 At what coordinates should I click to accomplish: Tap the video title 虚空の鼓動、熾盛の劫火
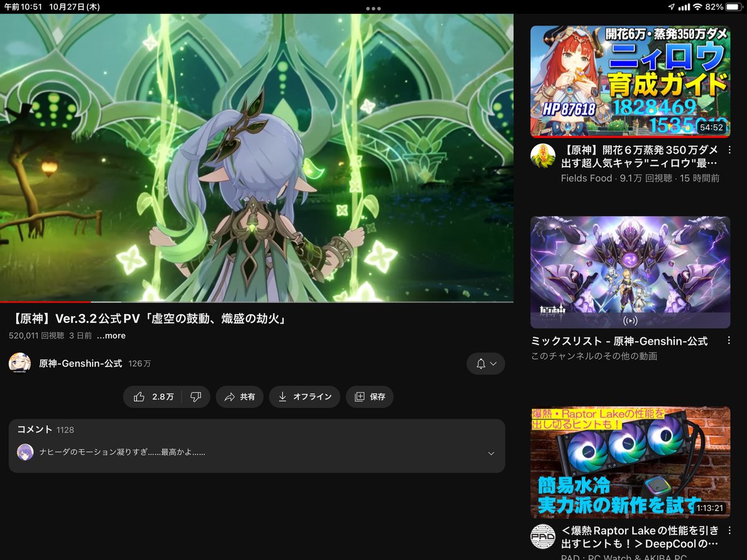click(148, 319)
